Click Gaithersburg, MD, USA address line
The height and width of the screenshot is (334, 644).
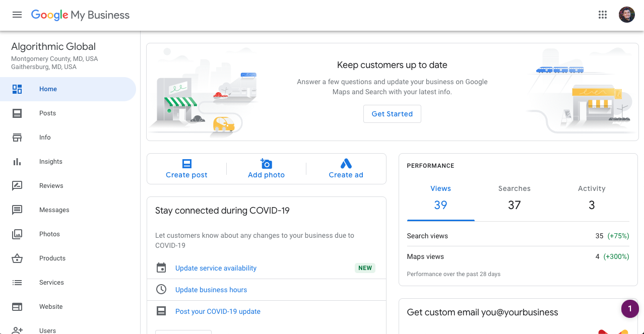(x=44, y=67)
